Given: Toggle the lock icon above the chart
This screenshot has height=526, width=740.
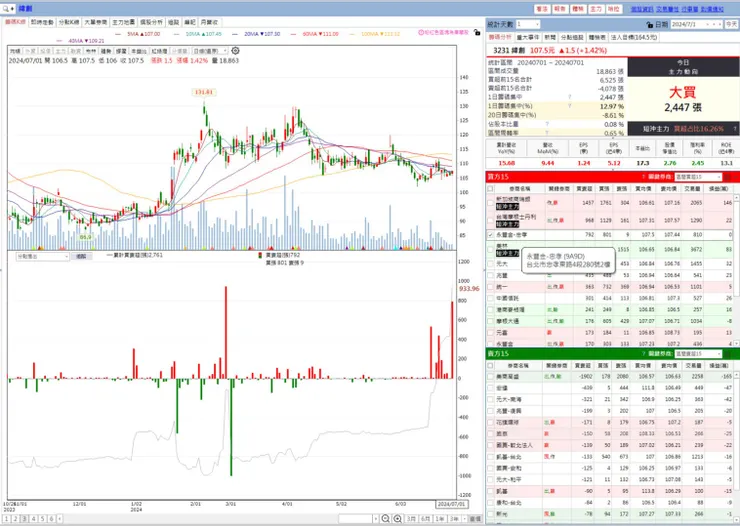Looking at the screenshot, I should click(x=477, y=33).
